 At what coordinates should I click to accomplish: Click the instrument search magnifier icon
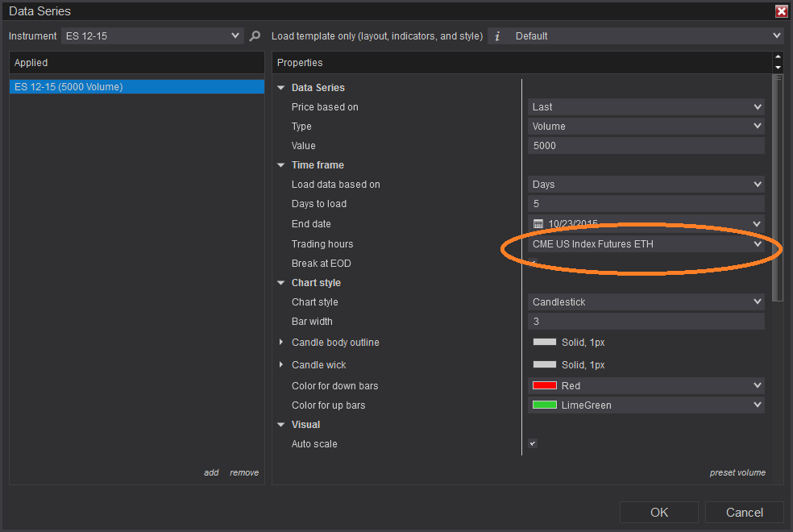[255, 36]
